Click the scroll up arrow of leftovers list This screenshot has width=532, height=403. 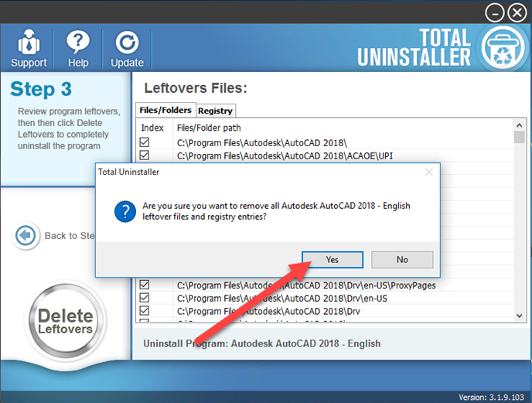pos(519,125)
